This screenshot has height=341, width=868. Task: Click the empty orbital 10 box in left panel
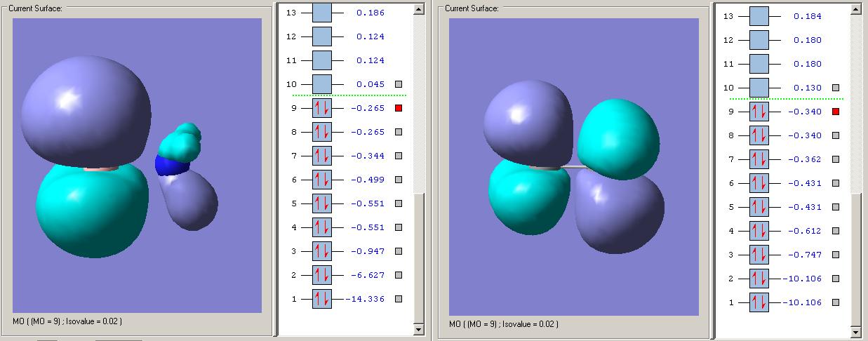(x=321, y=84)
